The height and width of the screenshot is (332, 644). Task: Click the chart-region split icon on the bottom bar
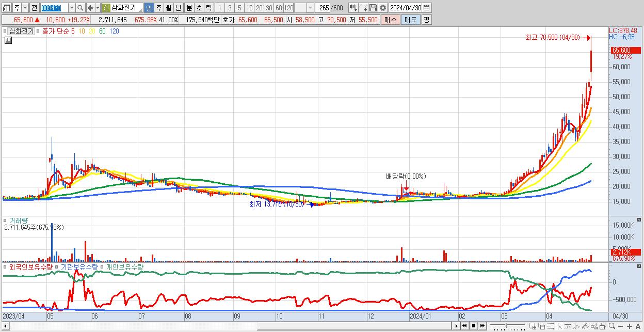click(x=533, y=326)
